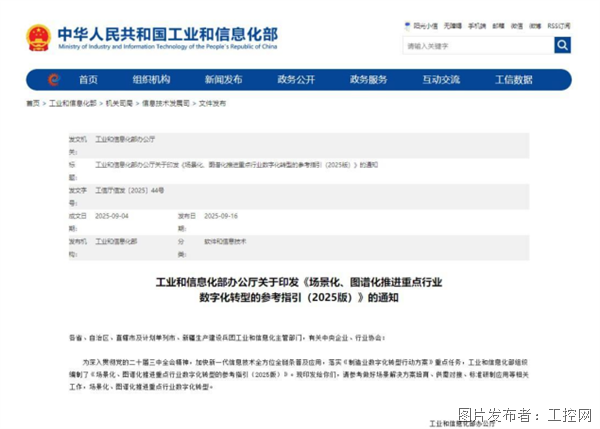Click the document number 工信厅信发〔2025〕44号

[x=129, y=190]
